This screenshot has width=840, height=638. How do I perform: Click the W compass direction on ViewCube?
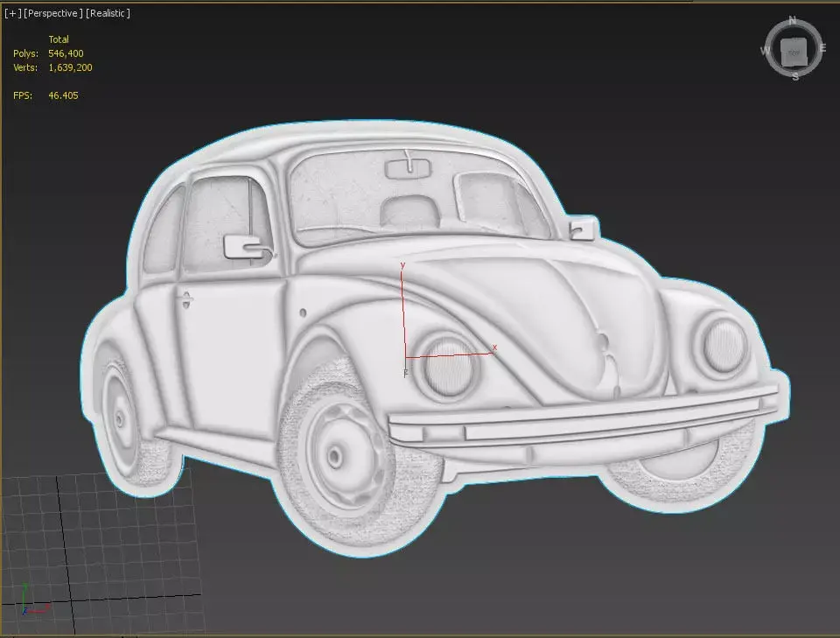(765, 51)
